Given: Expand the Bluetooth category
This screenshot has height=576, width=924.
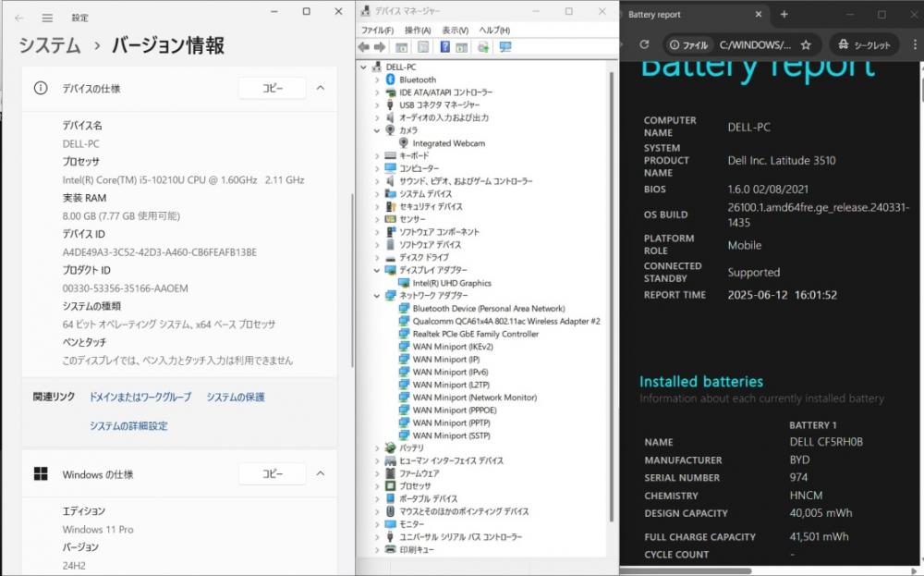Looking at the screenshot, I should [377, 80].
